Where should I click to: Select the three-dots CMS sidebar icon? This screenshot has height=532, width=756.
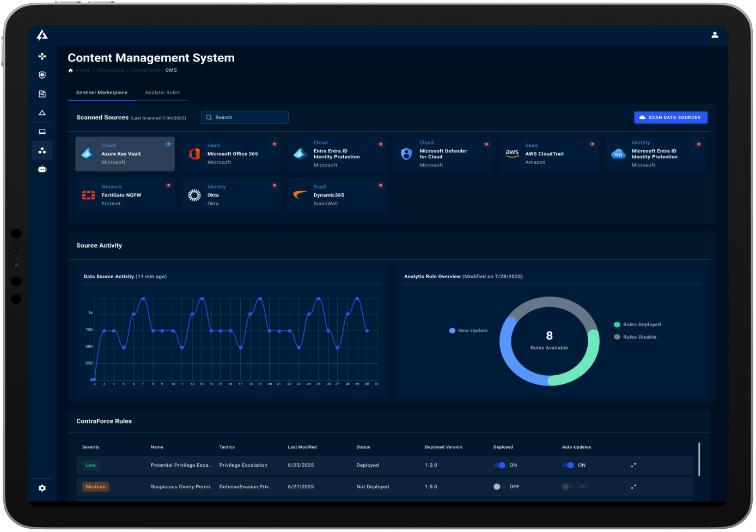click(42, 150)
